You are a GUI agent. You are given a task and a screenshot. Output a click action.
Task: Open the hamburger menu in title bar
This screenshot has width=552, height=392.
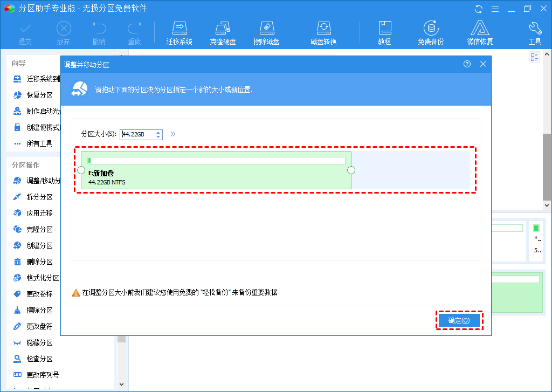(x=495, y=9)
